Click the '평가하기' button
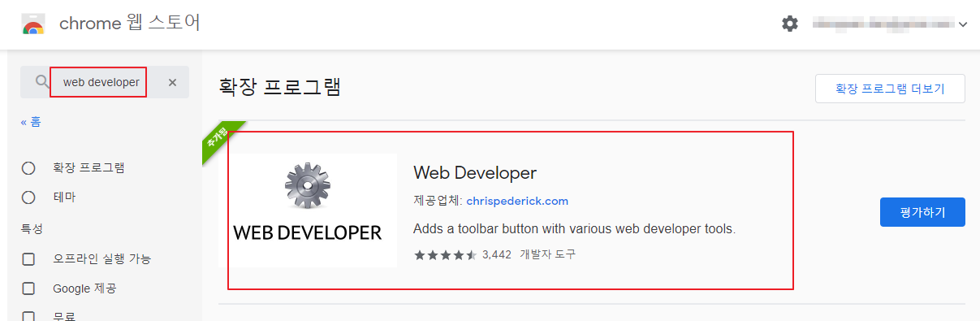Viewport: 980px width, 321px height. pyautogui.click(x=922, y=212)
